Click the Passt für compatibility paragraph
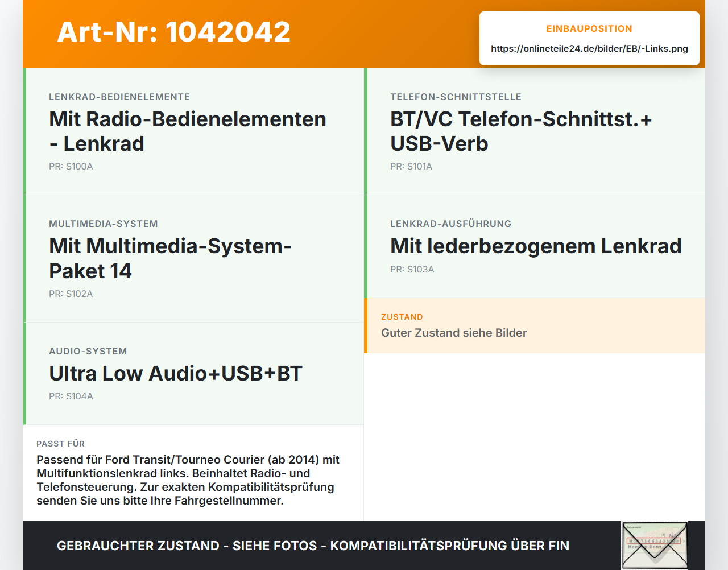Screen dimensions: 728x570 point(188,480)
